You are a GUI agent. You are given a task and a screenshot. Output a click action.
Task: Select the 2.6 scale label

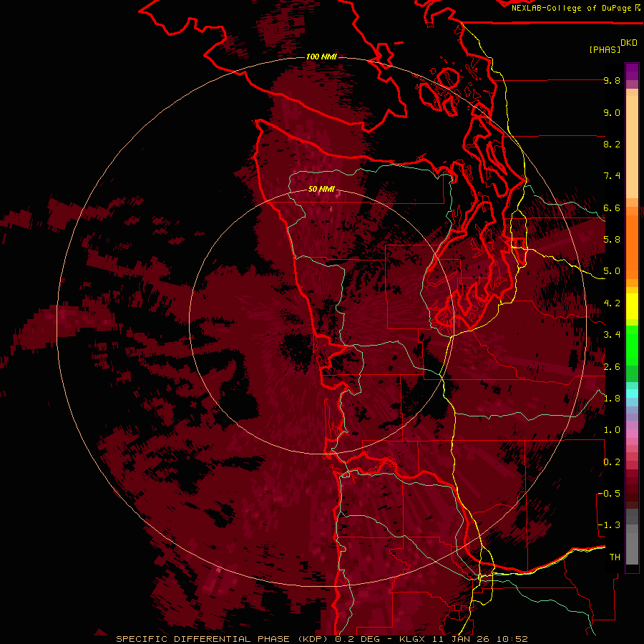pos(612,367)
